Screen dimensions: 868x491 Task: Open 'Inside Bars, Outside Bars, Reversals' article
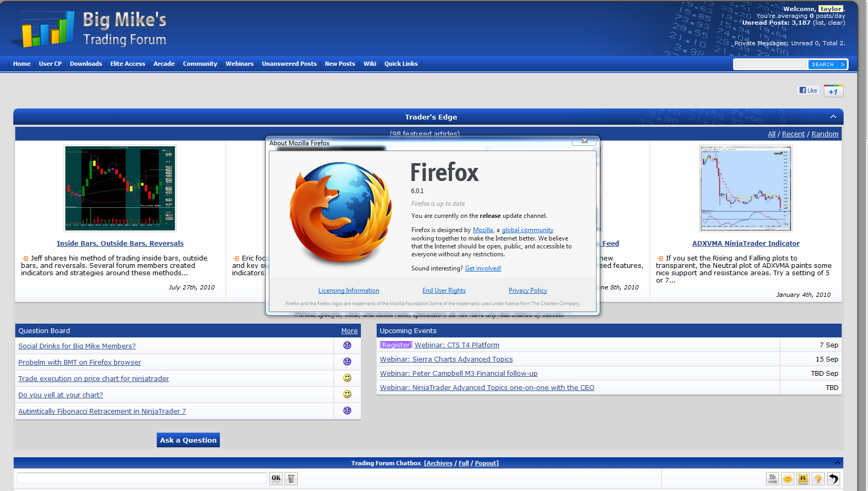click(x=120, y=243)
